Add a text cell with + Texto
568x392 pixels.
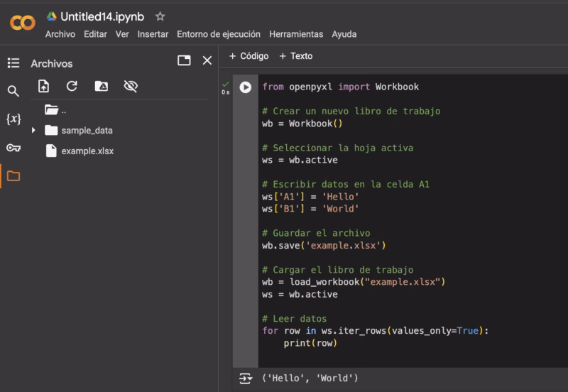point(296,56)
